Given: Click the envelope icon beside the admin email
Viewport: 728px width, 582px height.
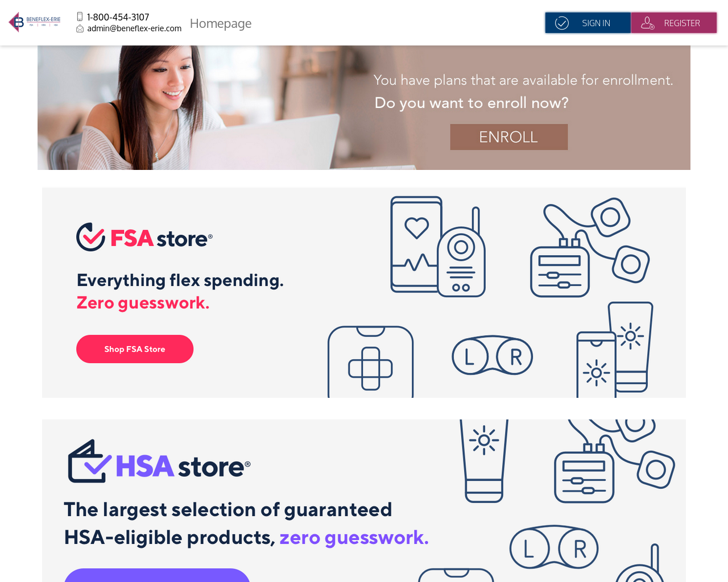Looking at the screenshot, I should [x=80, y=28].
